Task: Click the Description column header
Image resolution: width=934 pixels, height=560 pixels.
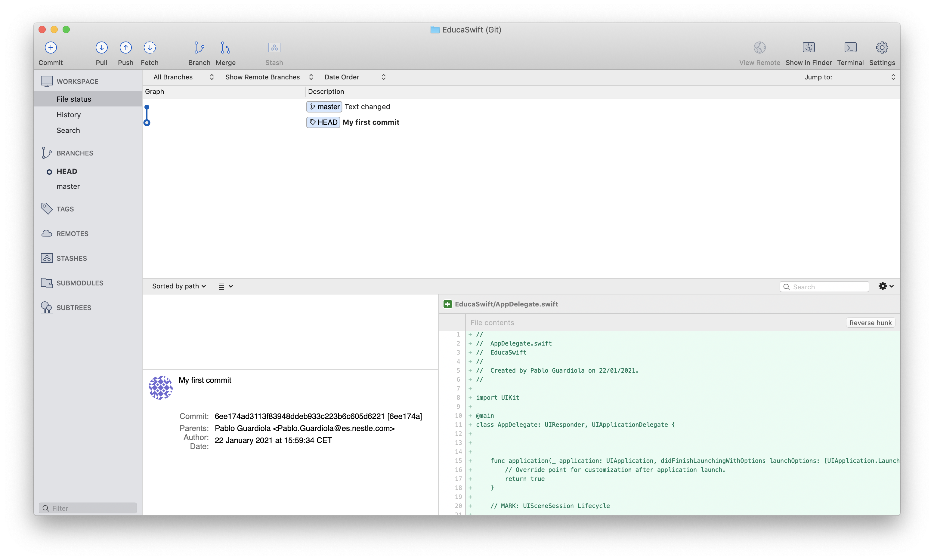Action: point(602,91)
